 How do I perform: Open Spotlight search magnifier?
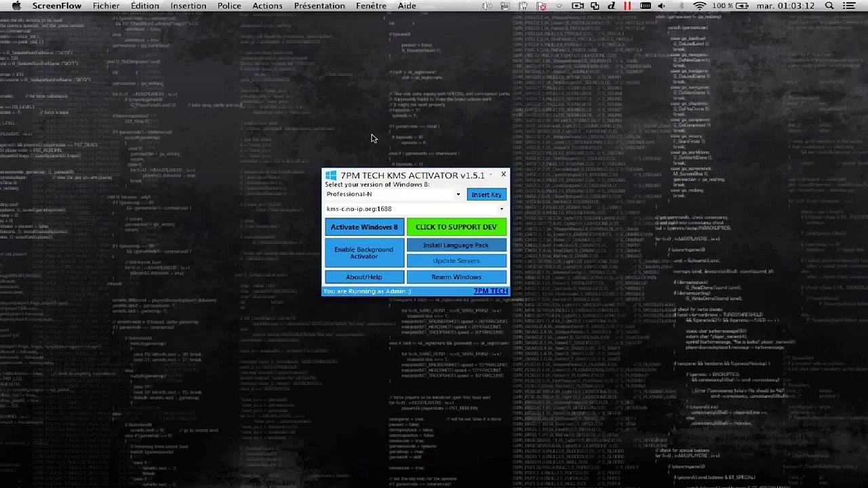coord(829,6)
